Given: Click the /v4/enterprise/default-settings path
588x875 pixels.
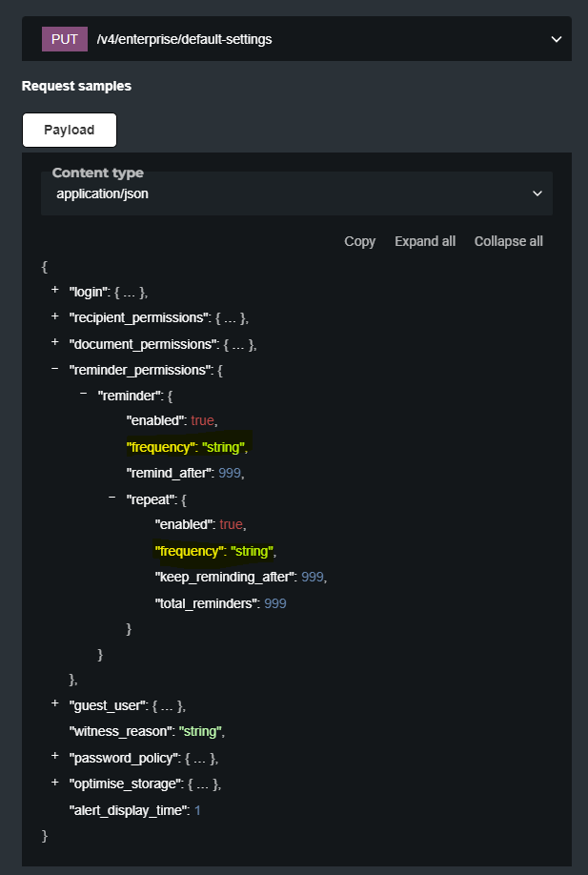Looking at the screenshot, I should (x=184, y=39).
